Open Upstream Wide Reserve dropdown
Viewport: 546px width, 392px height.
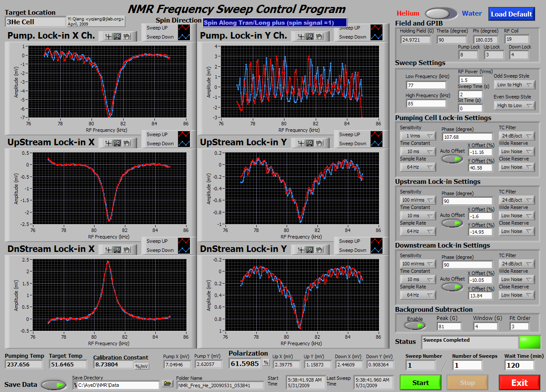[x=517, y=216]
